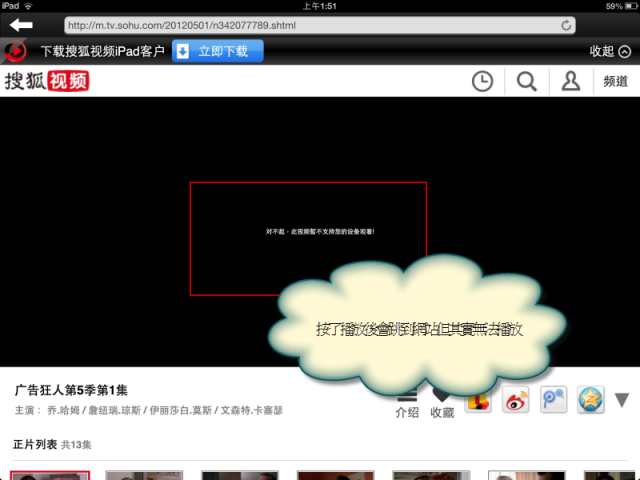Image resolution: width=640 pixels, height=480 pixels.
Task: Open the 搜狐视频 homepage logo
Action: tap(47, 81)
